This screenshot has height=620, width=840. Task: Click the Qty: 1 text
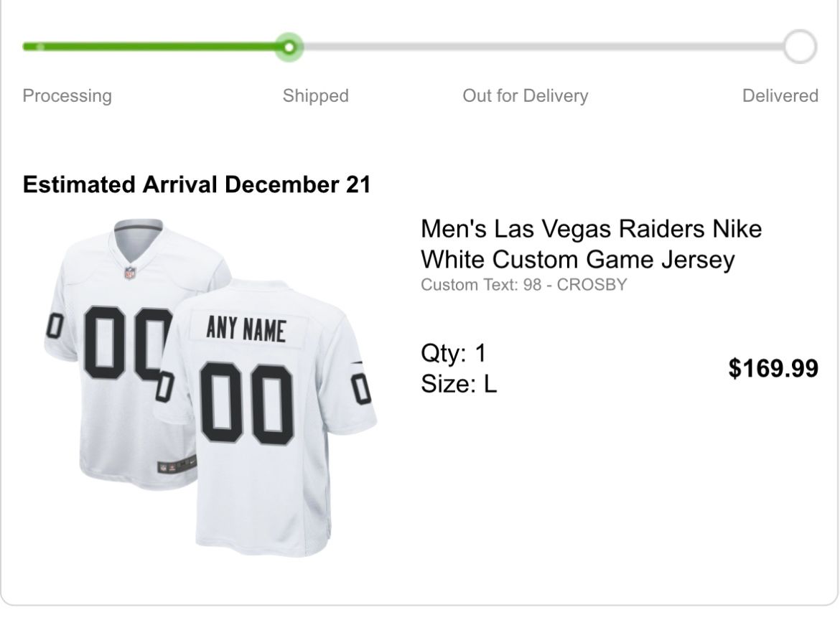[453, 353]
